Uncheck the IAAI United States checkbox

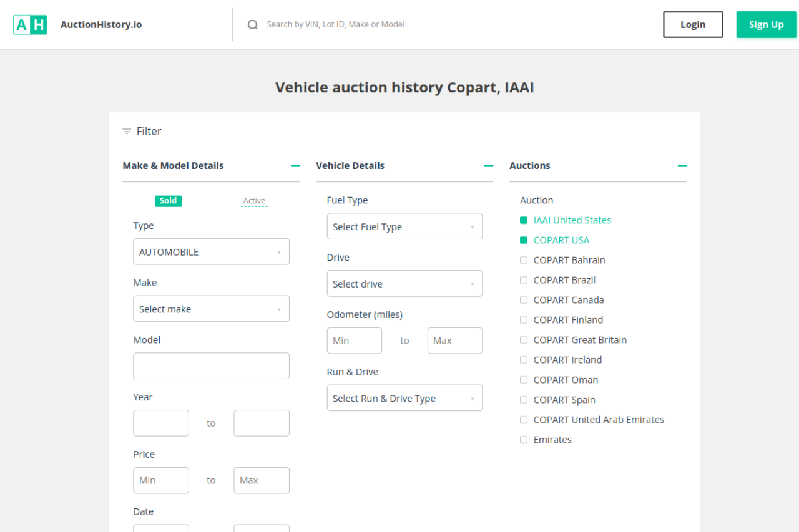coord(524,220)
